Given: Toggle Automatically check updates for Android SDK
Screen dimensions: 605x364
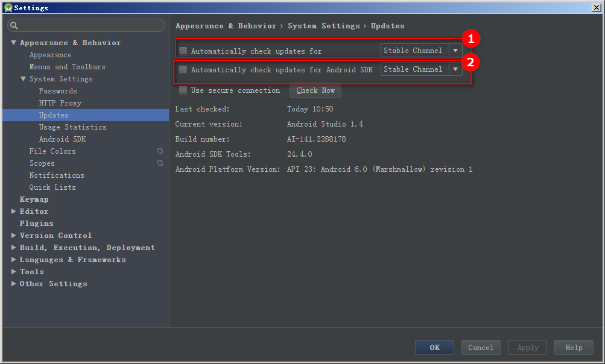Looking at the screenshot, I should click(x=183, y=69).
